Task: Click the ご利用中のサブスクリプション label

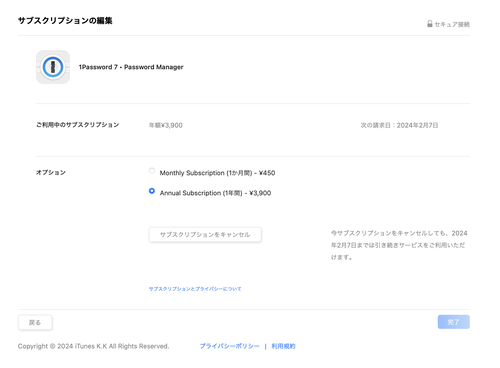Action: (77, 125)
